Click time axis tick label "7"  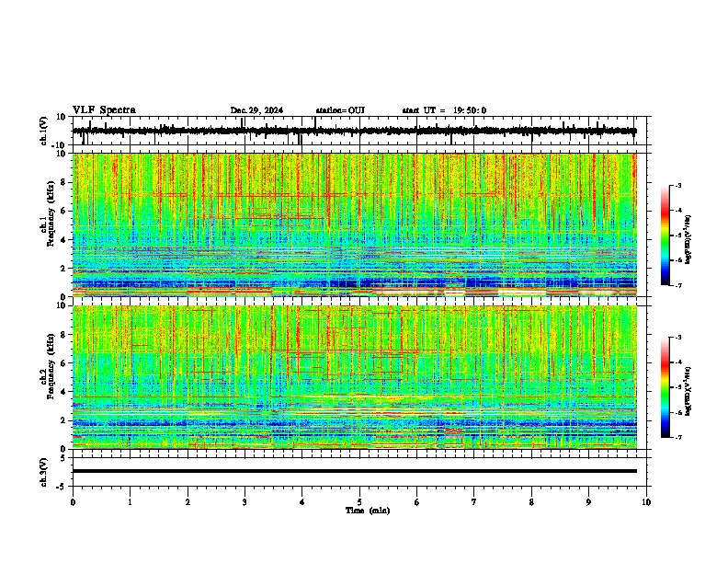[474, 502]
